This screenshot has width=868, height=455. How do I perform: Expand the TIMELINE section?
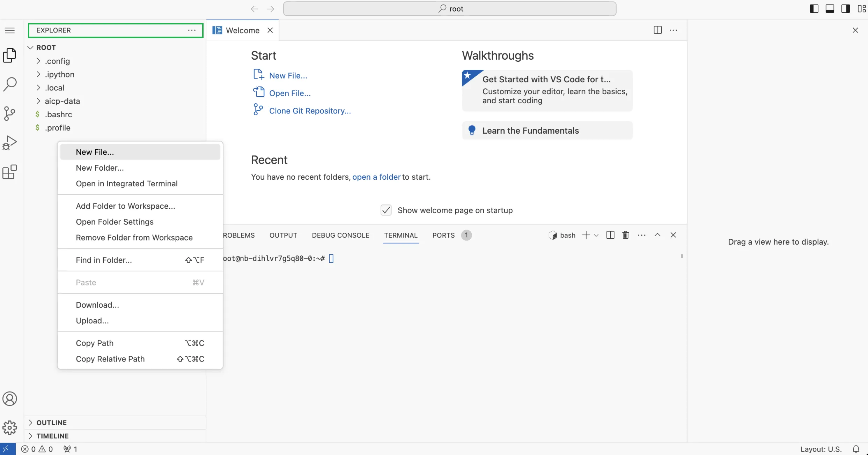pos(115,436)
